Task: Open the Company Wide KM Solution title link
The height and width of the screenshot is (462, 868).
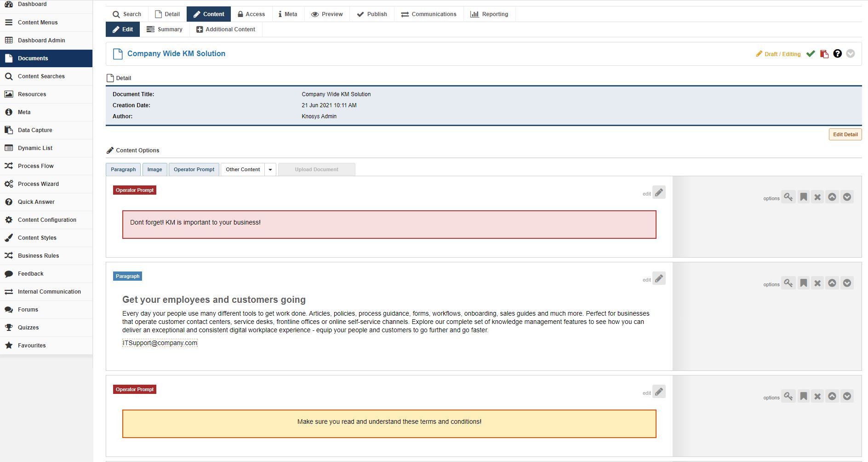Action: [176, 53]
